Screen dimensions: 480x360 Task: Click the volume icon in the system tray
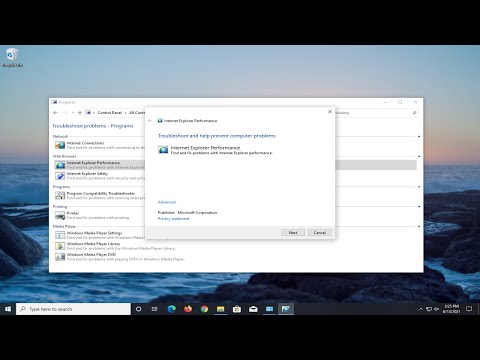point(437,309)
